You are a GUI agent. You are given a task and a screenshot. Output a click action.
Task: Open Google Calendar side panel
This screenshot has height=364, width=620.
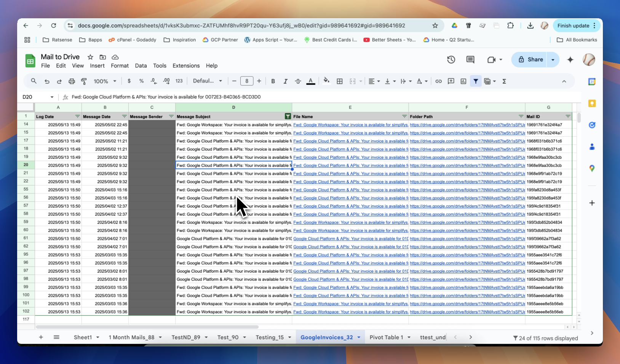592,81
